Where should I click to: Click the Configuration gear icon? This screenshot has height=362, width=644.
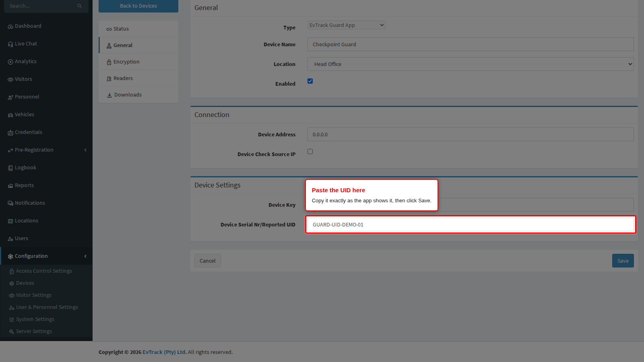10,257
